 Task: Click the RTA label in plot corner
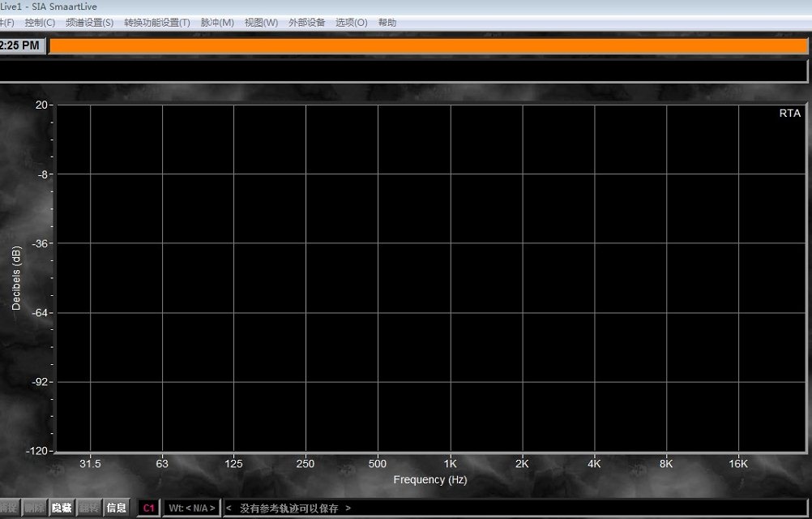click(789, 114)
